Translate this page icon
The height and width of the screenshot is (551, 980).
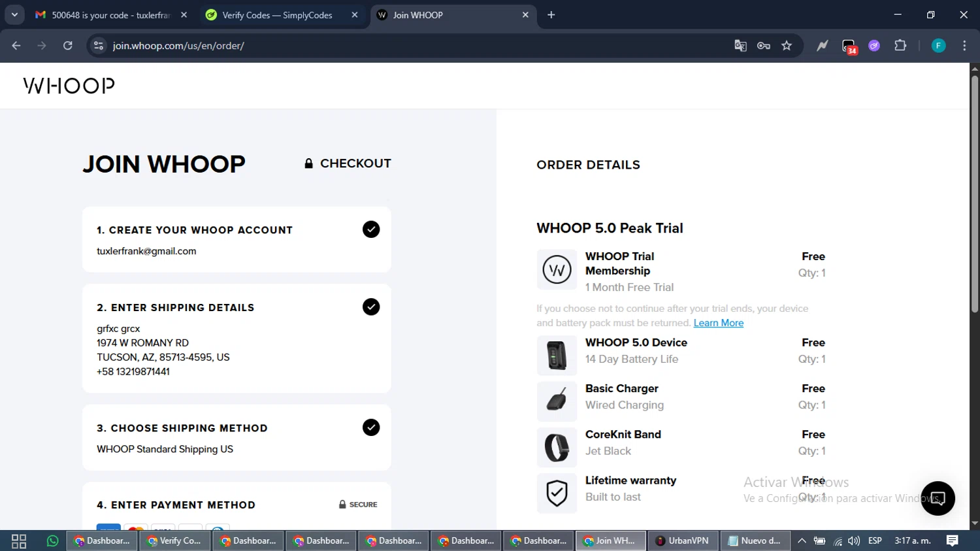(740, 46)
